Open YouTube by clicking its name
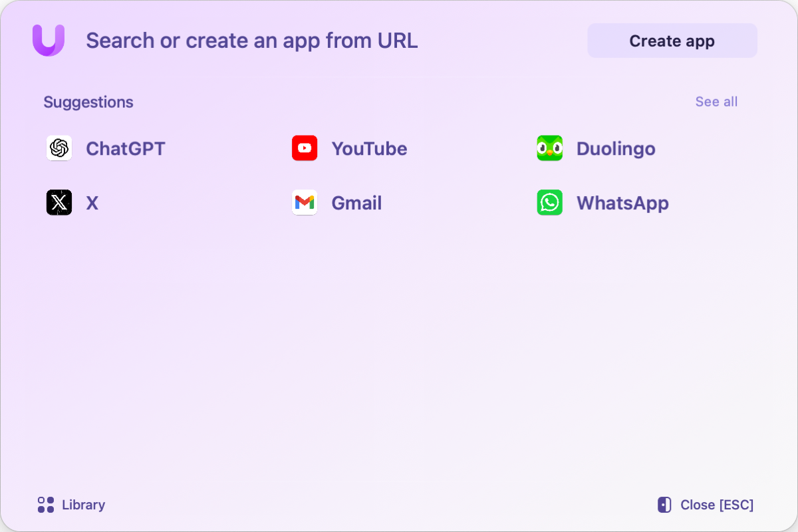 pos(370,148)
